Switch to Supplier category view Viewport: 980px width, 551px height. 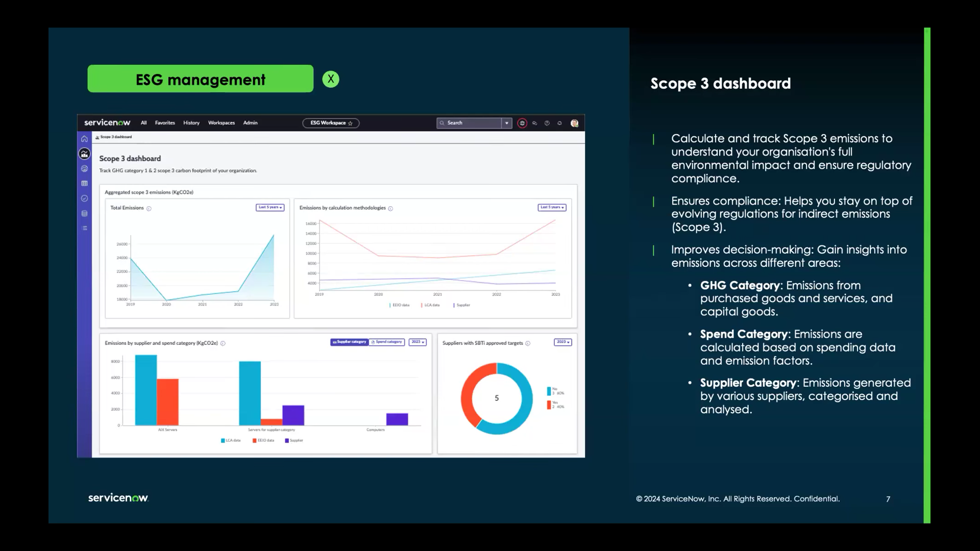click(349, 342)
